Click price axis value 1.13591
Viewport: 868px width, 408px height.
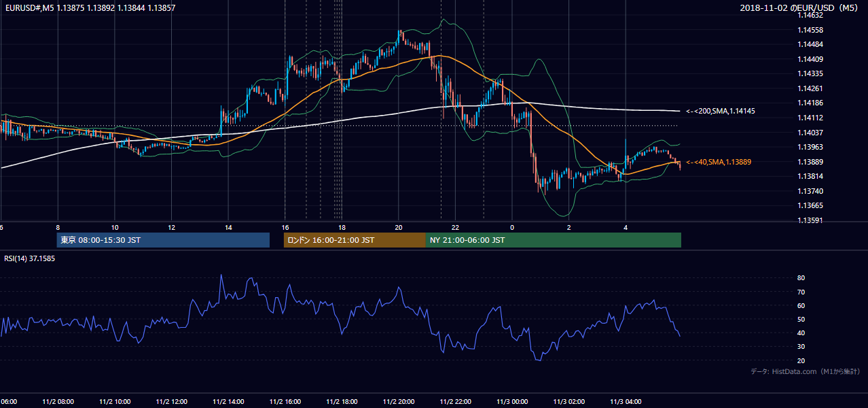point(810,220)
